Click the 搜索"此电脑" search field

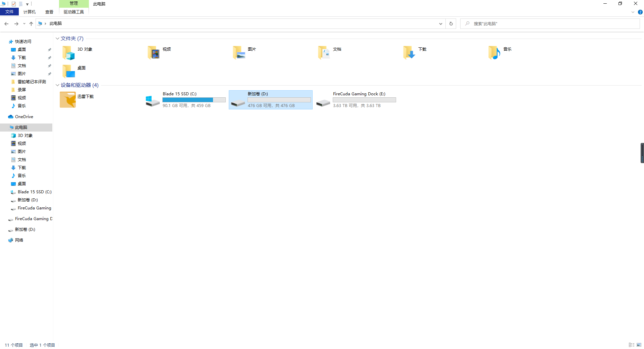click(x=550, y=24)
